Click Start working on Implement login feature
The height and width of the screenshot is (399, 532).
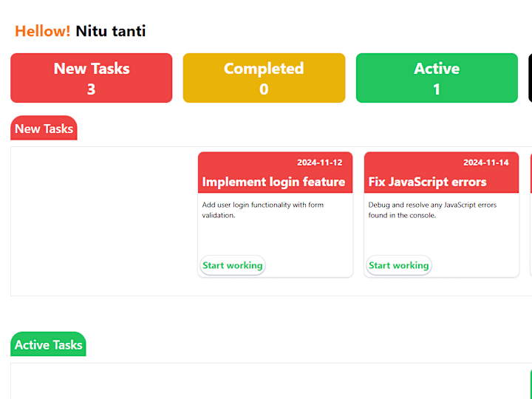(233, 265)
